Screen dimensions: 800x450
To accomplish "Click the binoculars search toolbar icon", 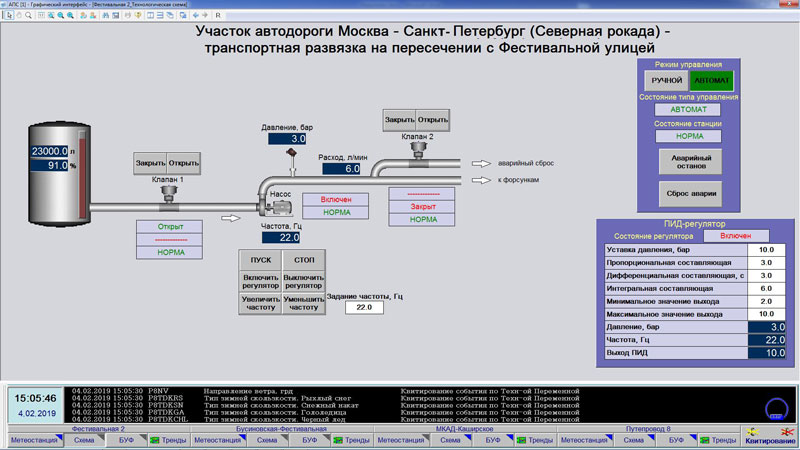I will point(106,15).
